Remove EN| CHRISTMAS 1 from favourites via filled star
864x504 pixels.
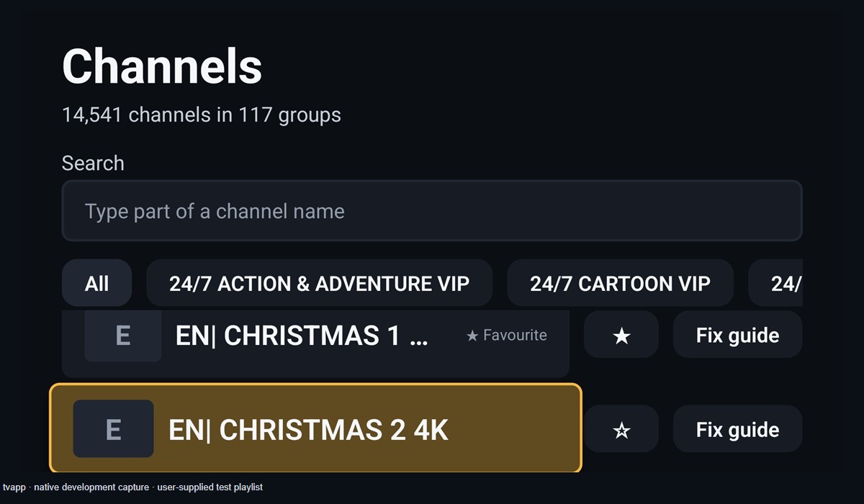(x=621, y=335)
